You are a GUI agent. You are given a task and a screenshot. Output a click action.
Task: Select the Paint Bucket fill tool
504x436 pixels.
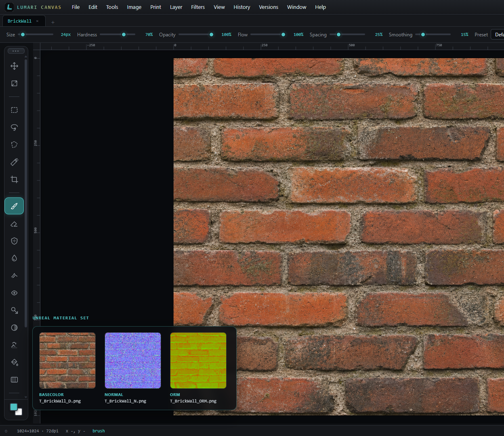(14, 363)
